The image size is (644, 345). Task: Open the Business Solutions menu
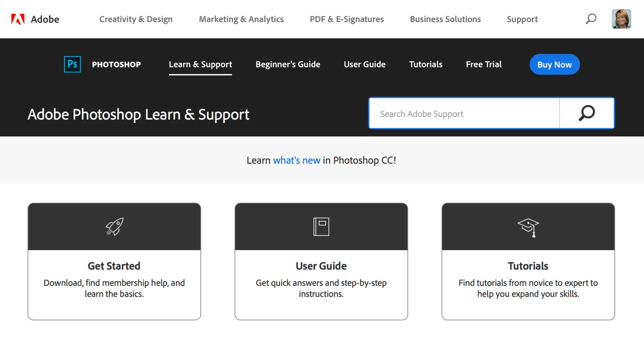coord(445,19)
